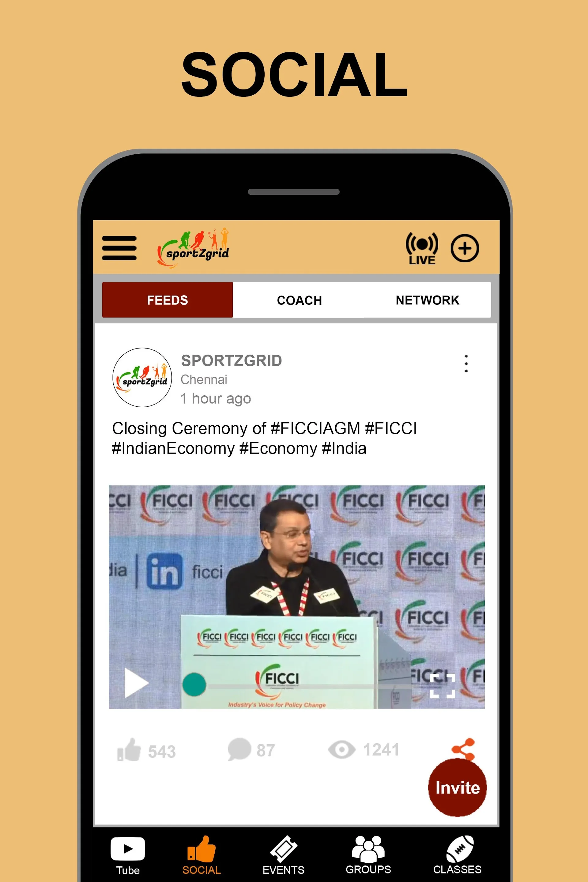Tap the add/create new post icon

pos(466,247)
